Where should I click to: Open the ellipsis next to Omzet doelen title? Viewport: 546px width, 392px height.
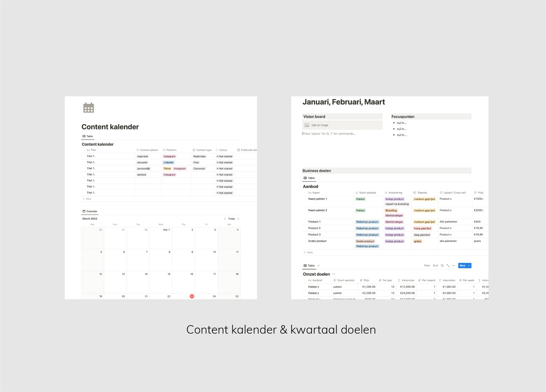point(334,274)
